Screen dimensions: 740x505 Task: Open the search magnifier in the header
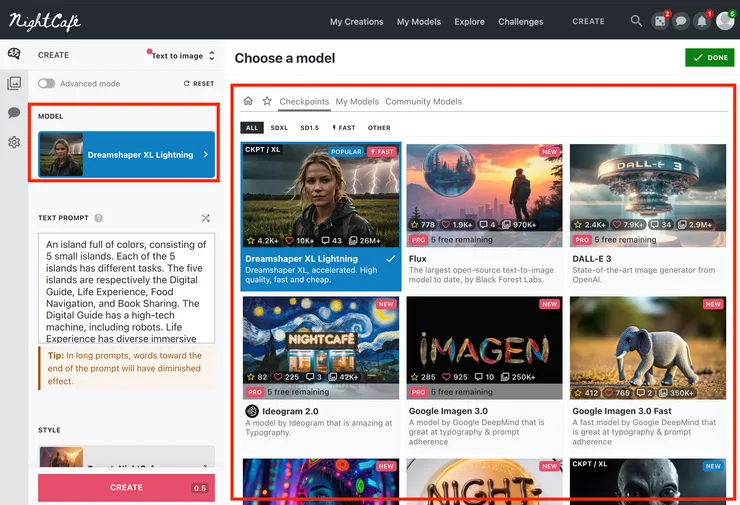point(636,21)
